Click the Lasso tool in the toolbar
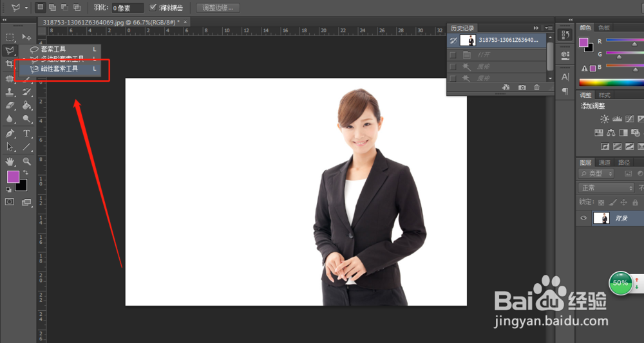This screenshot has height=343, width=644. [10, 50]
